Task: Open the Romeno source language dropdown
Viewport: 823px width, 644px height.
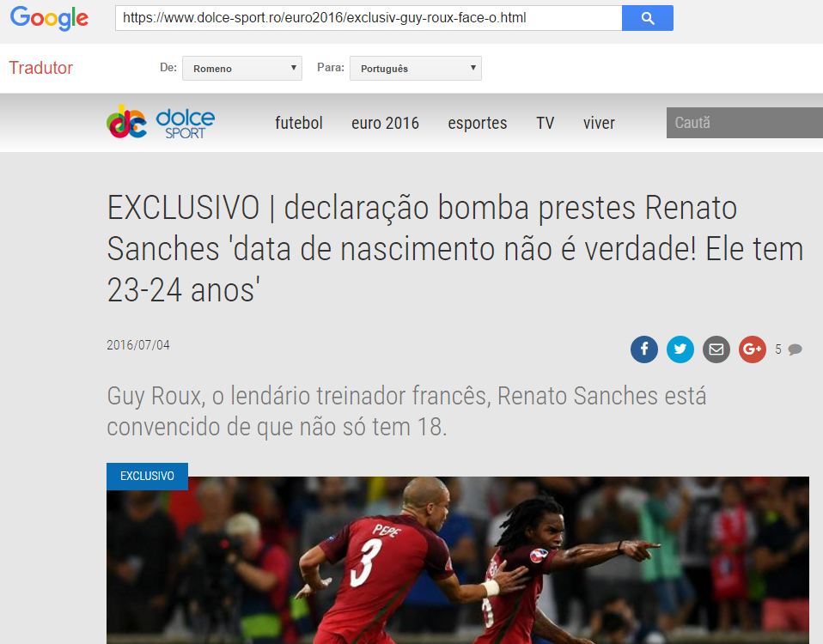Action: tap(242, 68)
